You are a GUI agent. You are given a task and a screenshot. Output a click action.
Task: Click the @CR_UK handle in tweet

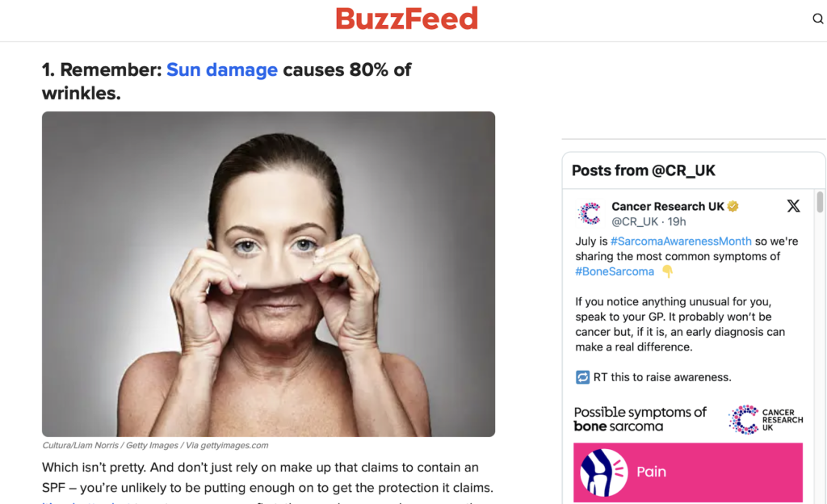pos(635,221)
